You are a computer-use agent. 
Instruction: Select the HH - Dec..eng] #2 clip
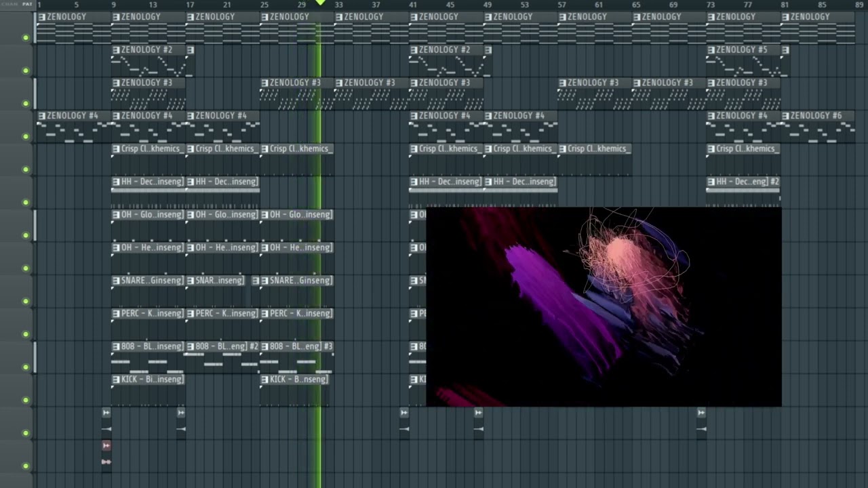click(743, 192)
